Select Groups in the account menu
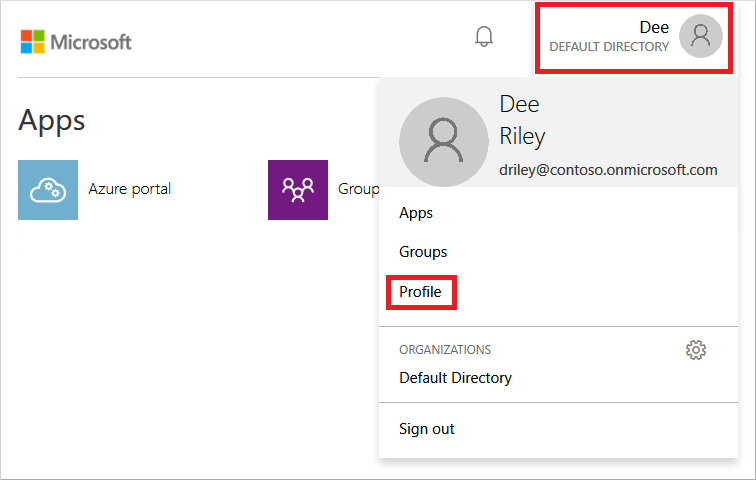This screenshot has width=756, height=480. 423,252
